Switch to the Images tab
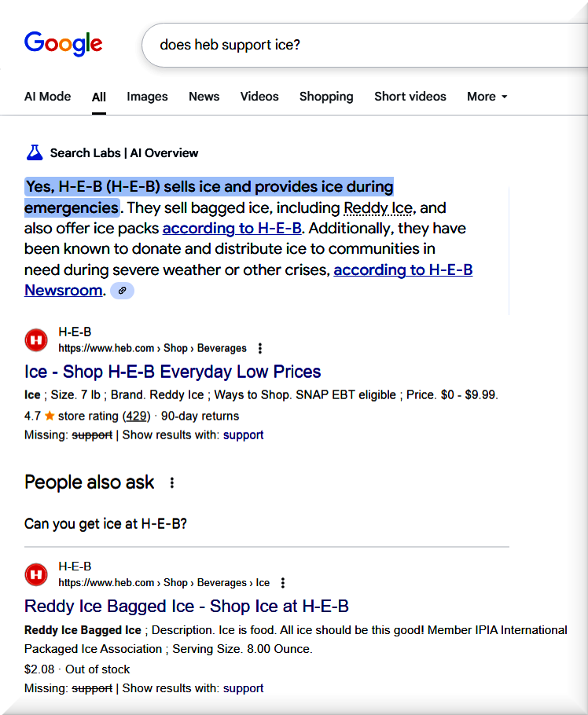588x715 pixels. [147, 97]
